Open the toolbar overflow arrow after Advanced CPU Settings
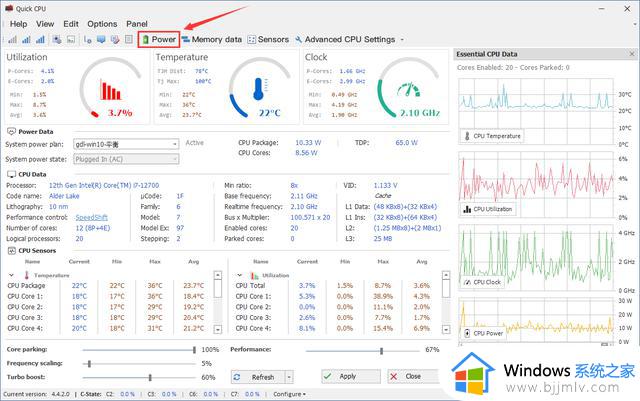 (402, 40)
